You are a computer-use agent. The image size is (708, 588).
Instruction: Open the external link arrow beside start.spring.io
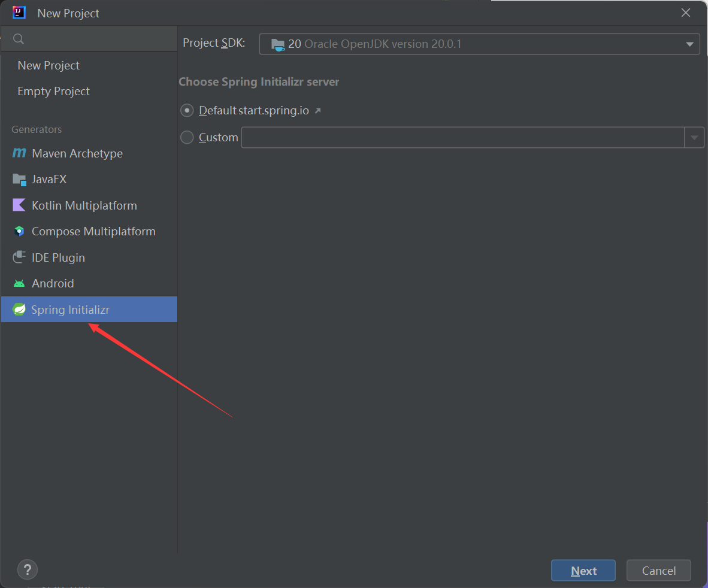pos(317,111)
